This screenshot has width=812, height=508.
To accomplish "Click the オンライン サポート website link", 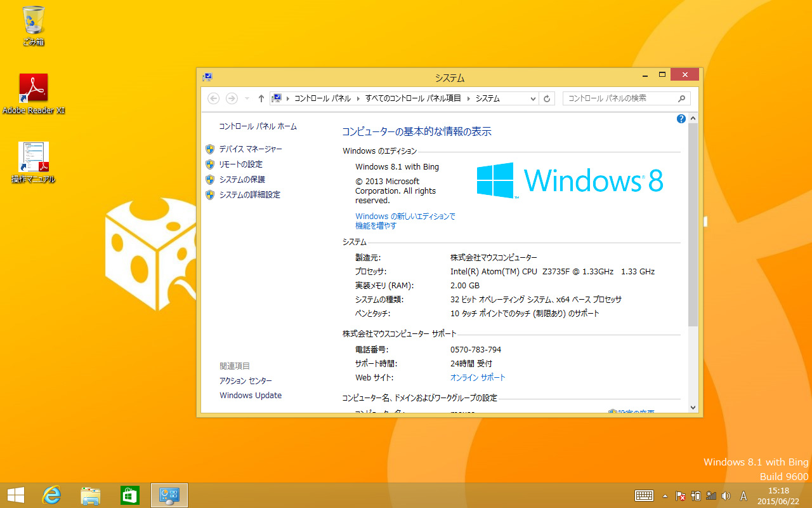I will pyautogui.click(x=478, y=378).
